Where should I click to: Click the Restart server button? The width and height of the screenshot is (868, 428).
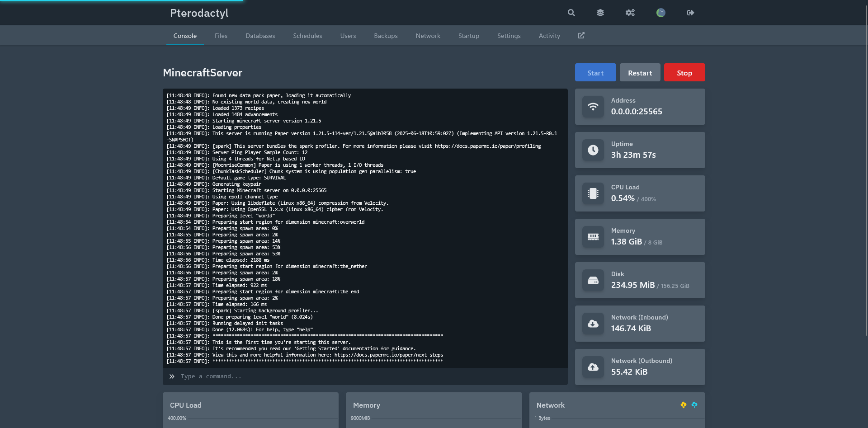(640, 72)
